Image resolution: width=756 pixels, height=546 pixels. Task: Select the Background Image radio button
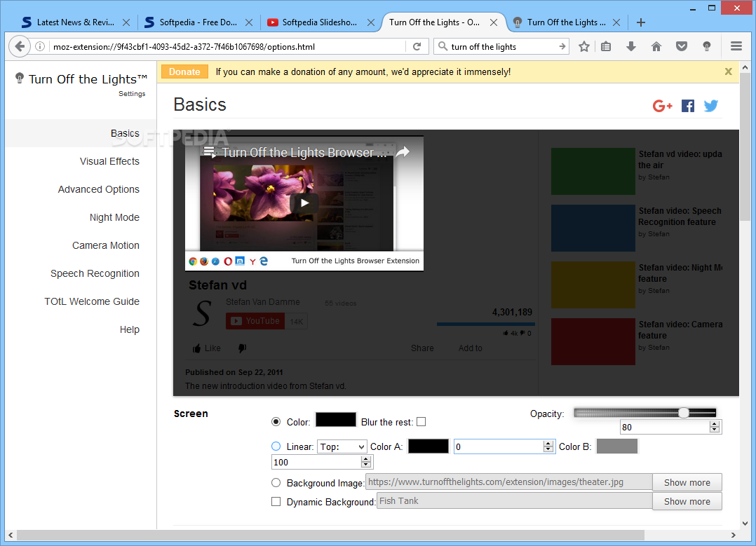(x=276, y=482)
